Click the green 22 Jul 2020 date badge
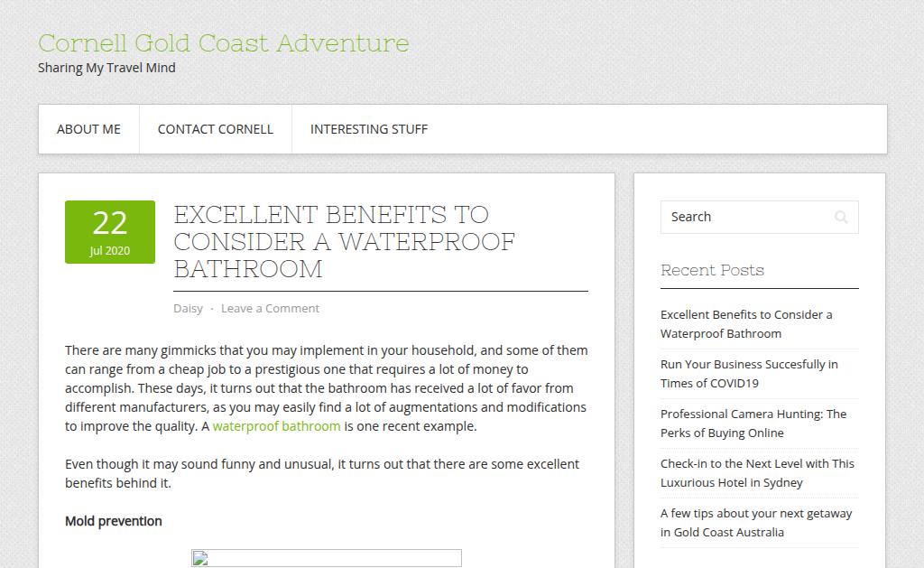Image resolution: width=924 pixels, height=568 pixels. (110, 232)
